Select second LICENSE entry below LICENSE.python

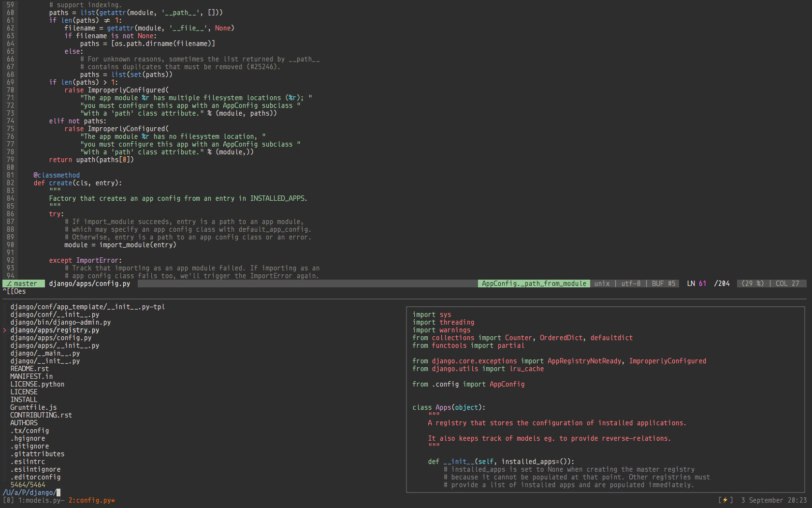[x=24, y=392]
